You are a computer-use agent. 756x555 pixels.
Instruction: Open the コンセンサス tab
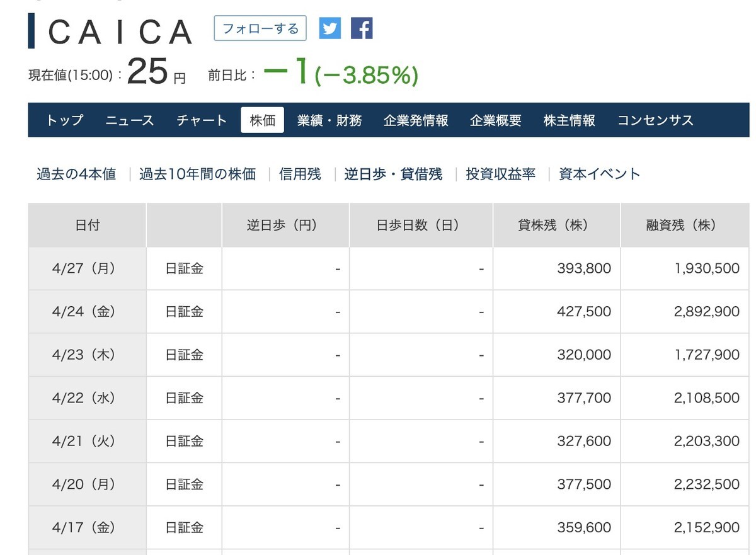click(x=655, y=120)
